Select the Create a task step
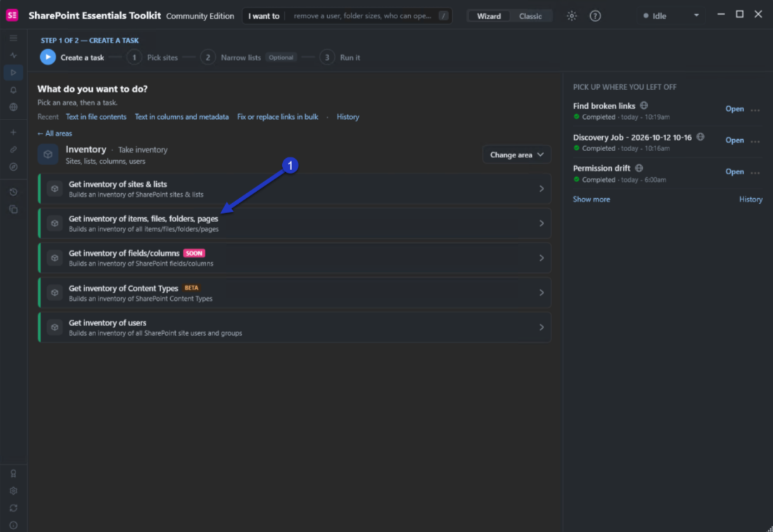Image resolution: width=773 pixels, height=532 pixels. click(x=72, y=58)
